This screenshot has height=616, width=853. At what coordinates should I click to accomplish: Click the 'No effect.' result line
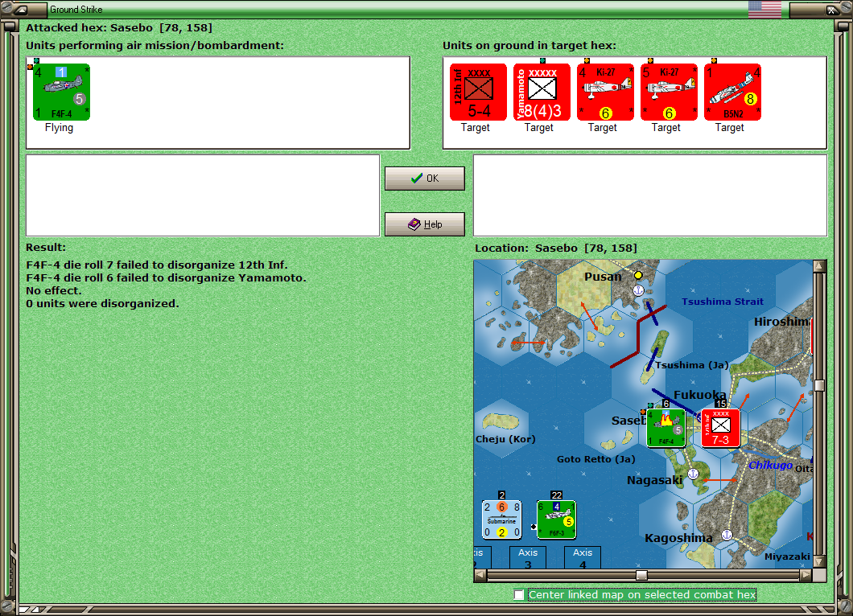point(53,290)
